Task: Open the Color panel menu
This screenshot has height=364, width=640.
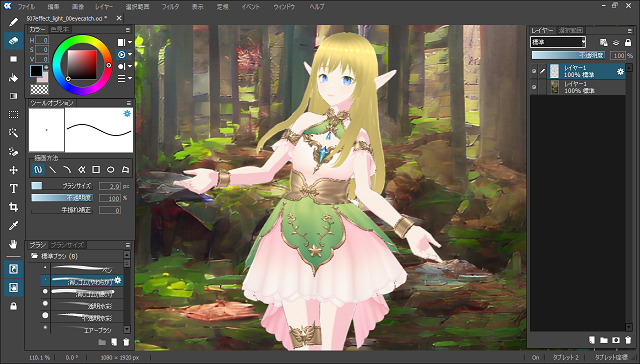Action: coord(128,30)
